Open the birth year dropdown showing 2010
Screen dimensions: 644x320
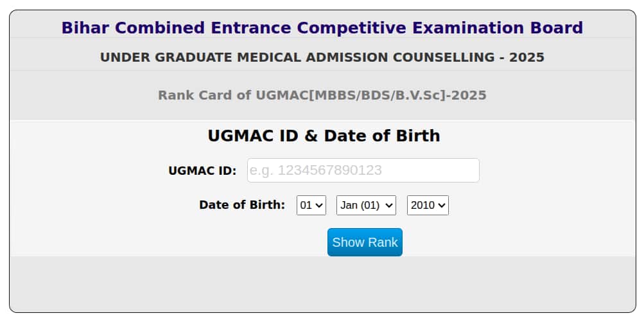[x=428, y=206]
